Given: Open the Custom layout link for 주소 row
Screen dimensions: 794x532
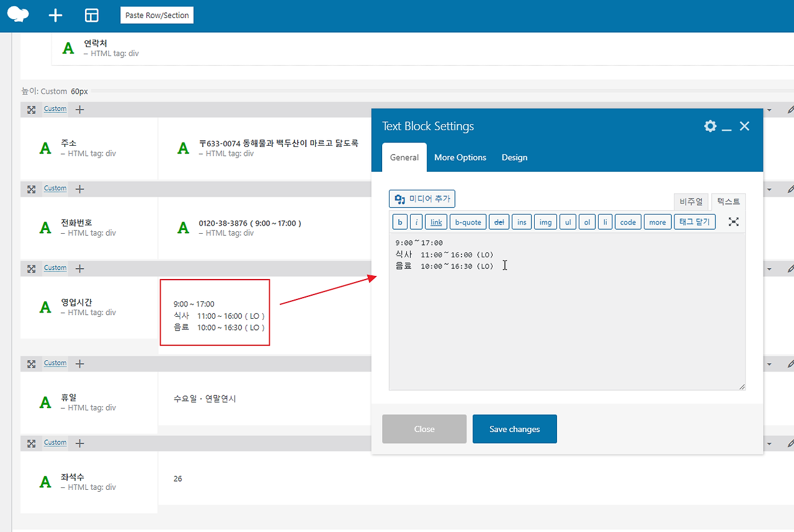Looking at the screenshot, I should point(55,109).
